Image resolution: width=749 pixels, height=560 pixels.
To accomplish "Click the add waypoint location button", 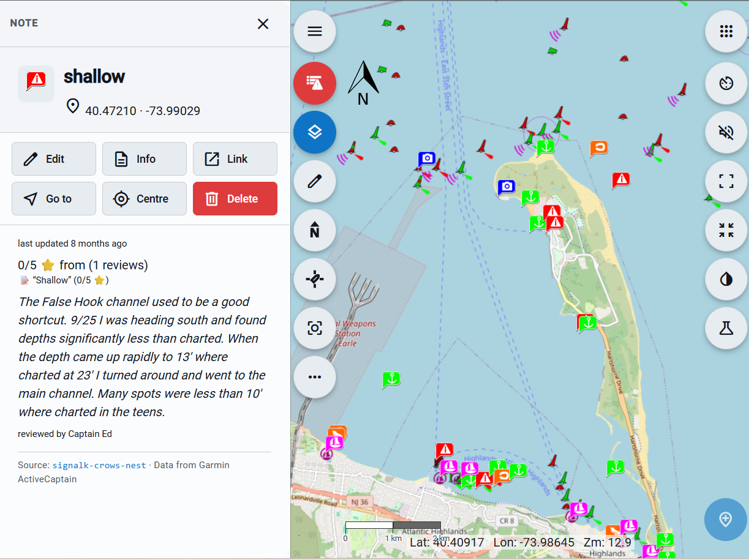I will point(726,520).
